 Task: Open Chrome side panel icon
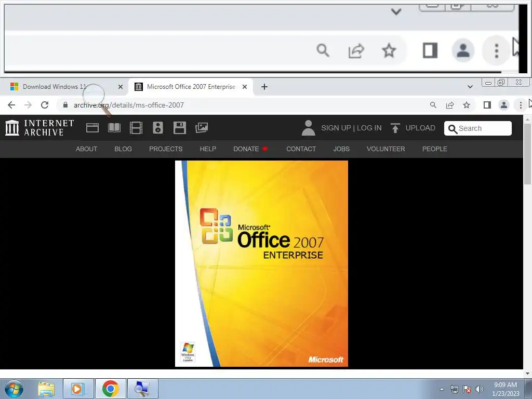(x=487, y=105)
